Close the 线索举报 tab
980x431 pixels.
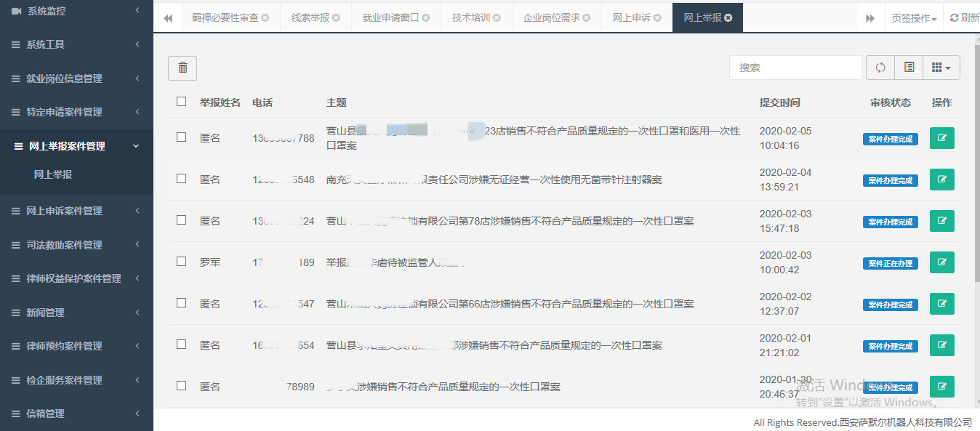[x=336, y=18]
